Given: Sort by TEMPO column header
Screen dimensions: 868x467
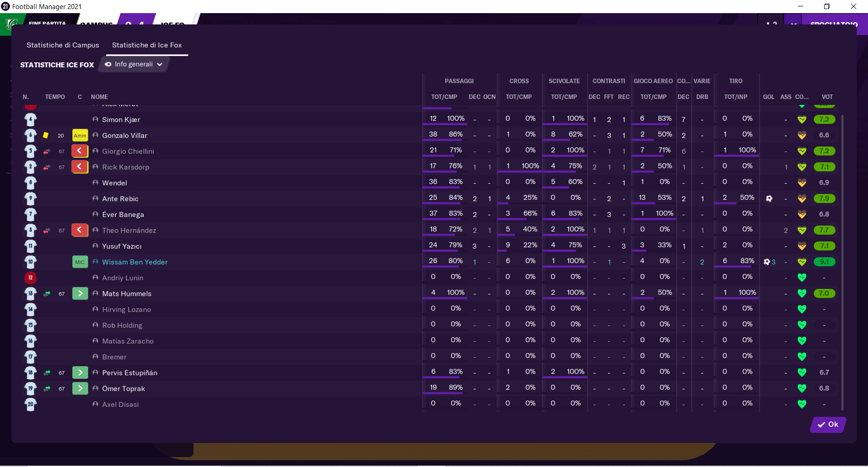Looking at the screenshot, I should pos(55,97).
